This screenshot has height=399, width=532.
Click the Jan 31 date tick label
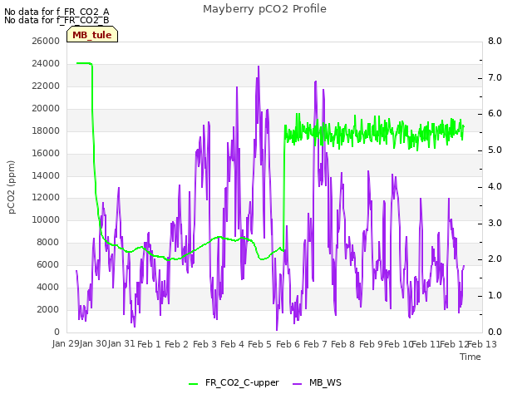121,343
